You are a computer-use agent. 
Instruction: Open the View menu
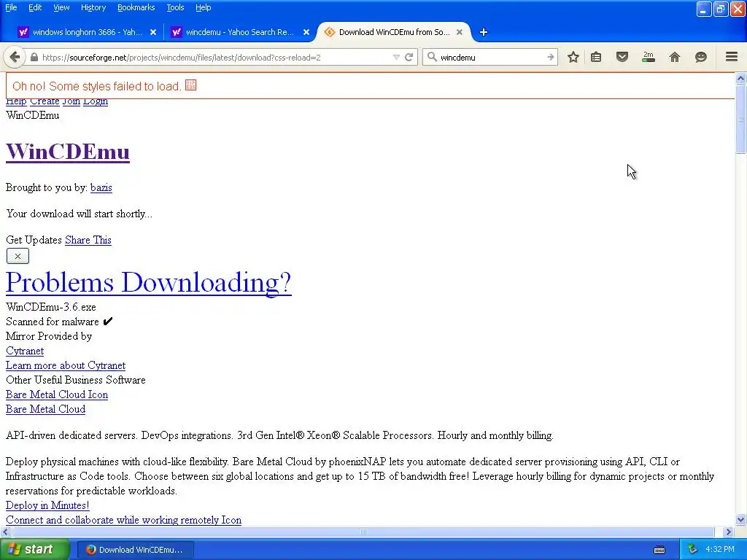pyautogui.click(x=61, y=7)
